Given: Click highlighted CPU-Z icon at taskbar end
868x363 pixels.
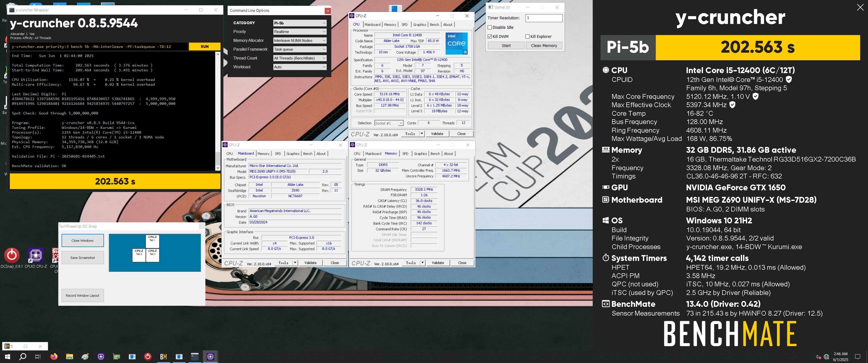Looking at the screenshot, I should pos(210,357).
